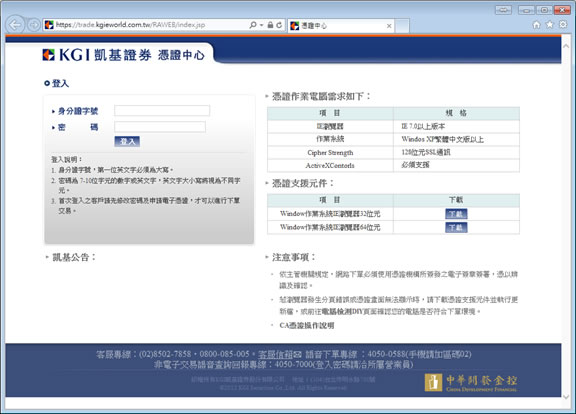Minimize the browser window

[526, 10]
